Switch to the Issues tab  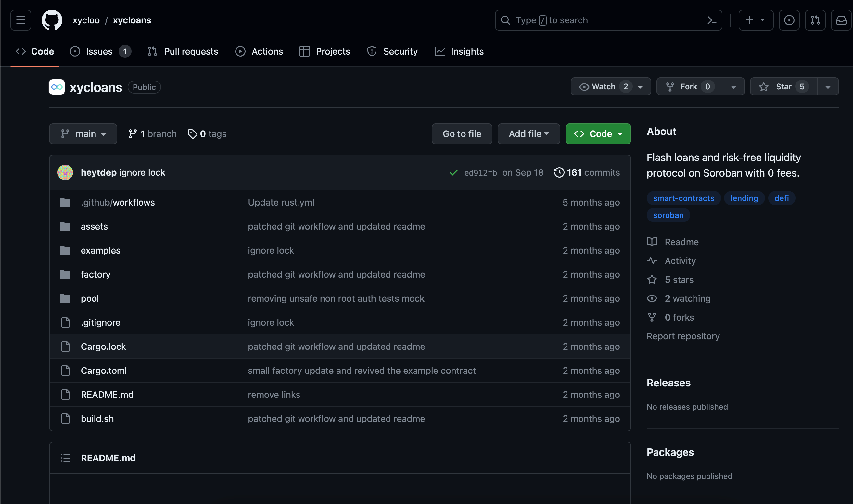(100, 51)
